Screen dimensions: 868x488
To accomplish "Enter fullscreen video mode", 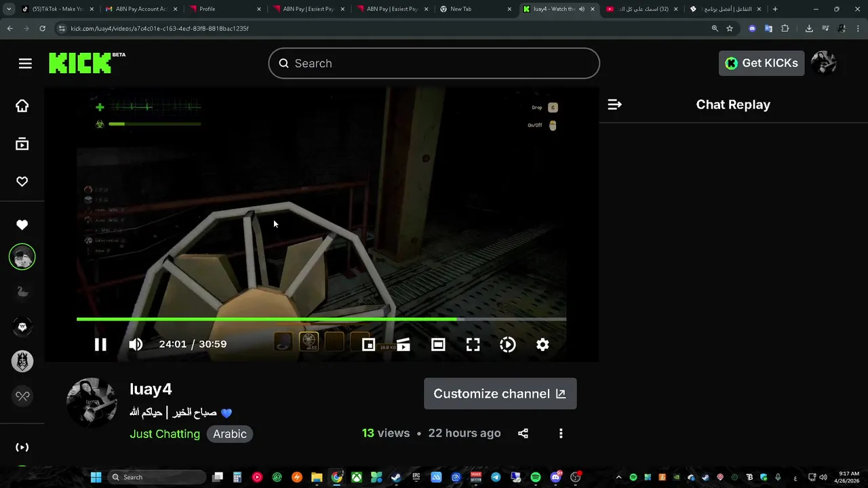I will pyautogui.click(x=473, y=344).
